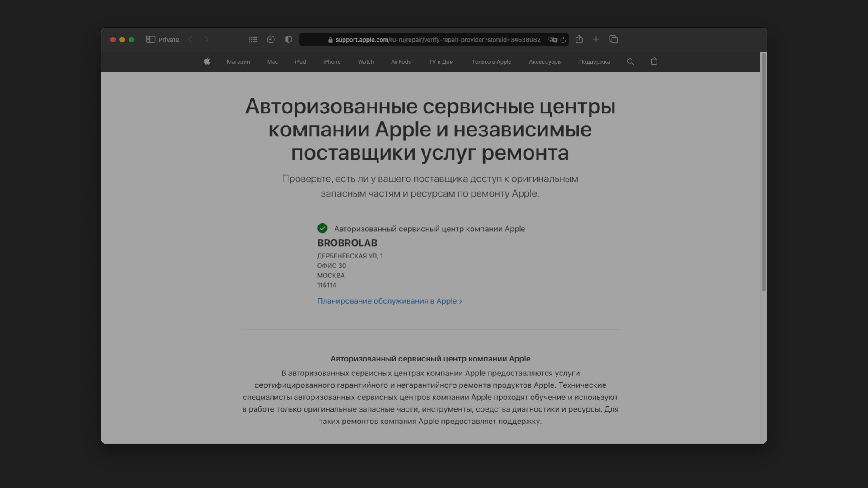Open the AirPods navigation item
868x488 pixels.
click(401, 62)
